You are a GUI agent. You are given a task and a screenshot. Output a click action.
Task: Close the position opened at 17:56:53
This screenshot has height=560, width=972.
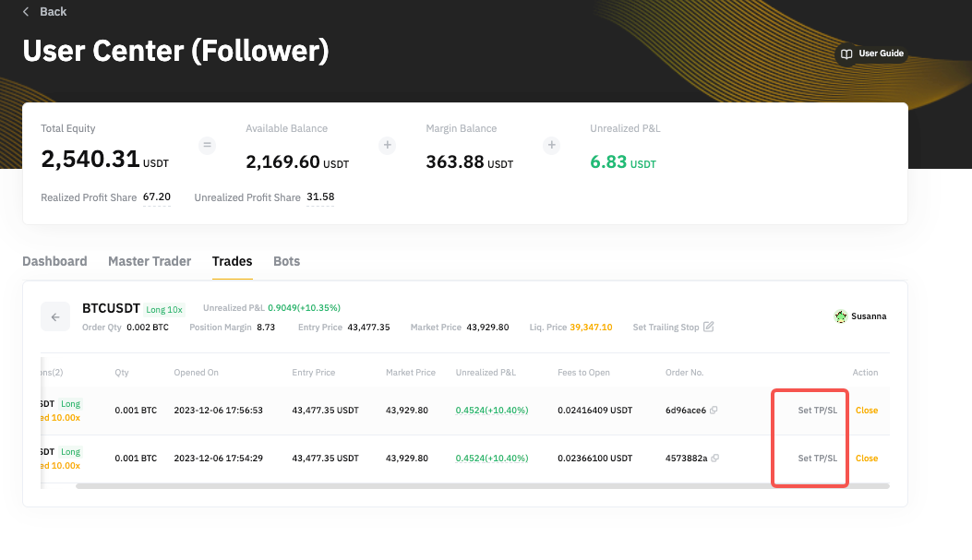867,411
